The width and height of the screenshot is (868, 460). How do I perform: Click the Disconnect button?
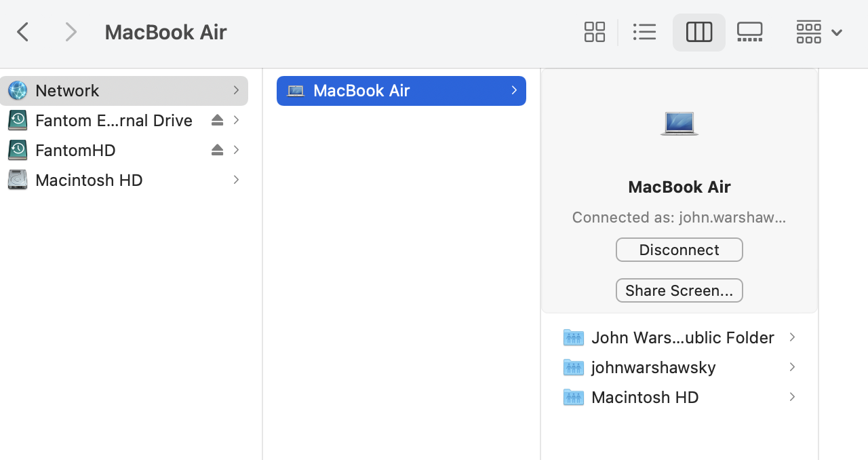tap(679, 250)
